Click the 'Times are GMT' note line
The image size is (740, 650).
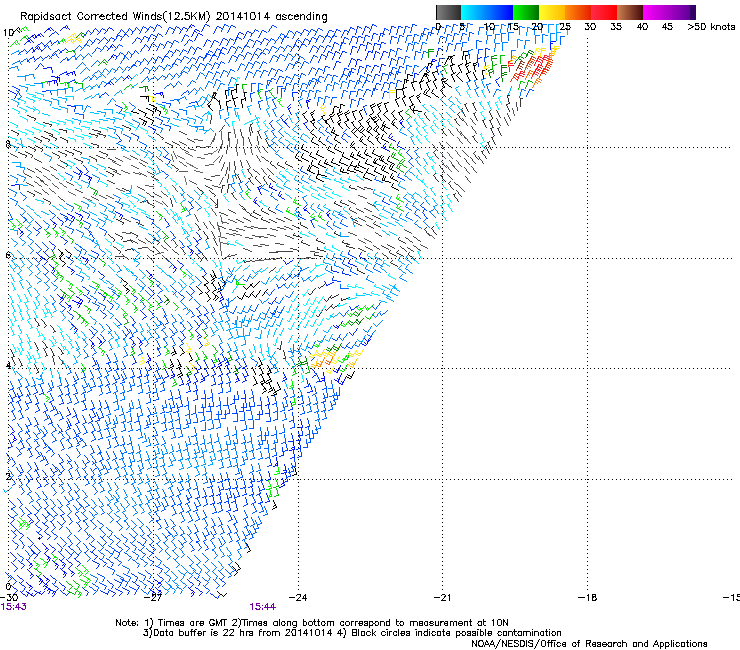click(312, 623)
